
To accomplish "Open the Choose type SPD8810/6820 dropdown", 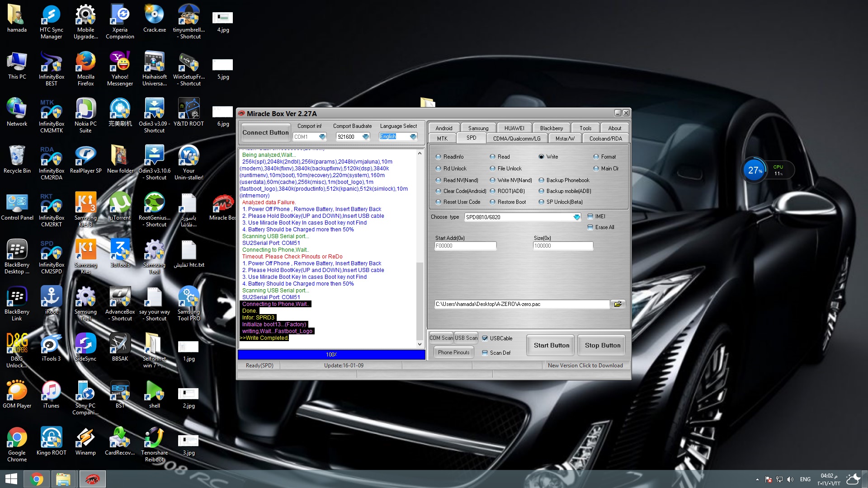I will tap(576, 217).
